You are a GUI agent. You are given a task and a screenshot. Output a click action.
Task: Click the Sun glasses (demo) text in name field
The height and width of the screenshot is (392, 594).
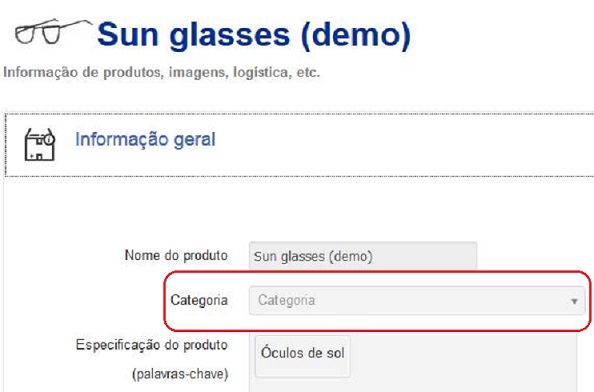pos(313,256)
